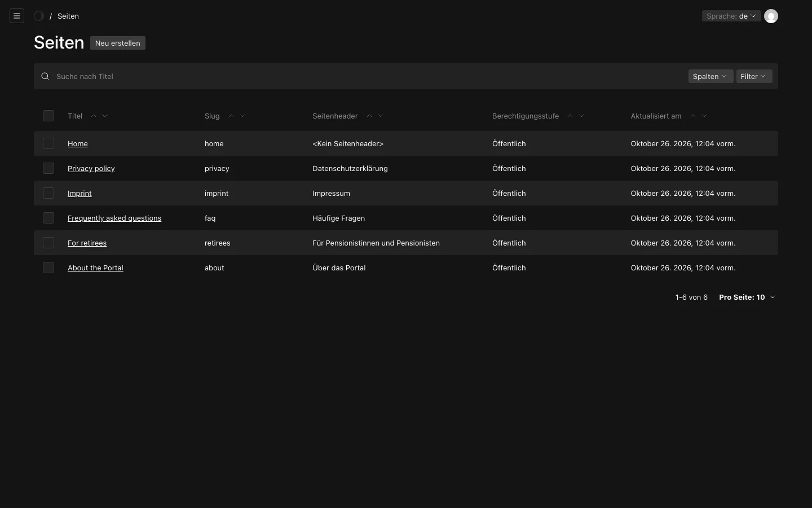
Task: Select all rows with header checkbox
Action: (x=48, y=116)
